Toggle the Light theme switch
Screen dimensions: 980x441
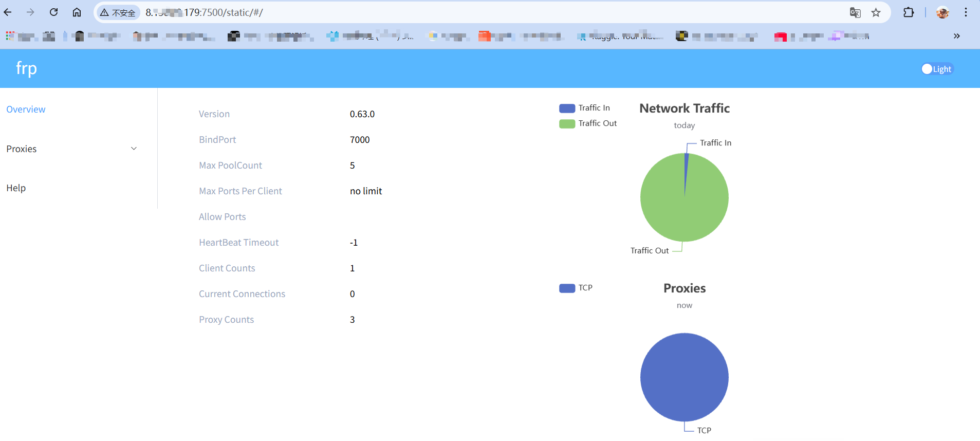tap(937, 69)
